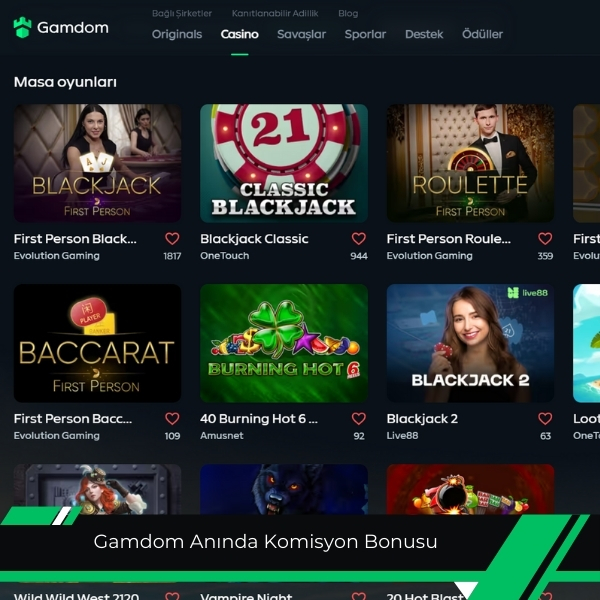Add Blackjack 2 to favorites using heart
Image resolution: width=600 pixels, height=600 pixels.
point(545,419)
